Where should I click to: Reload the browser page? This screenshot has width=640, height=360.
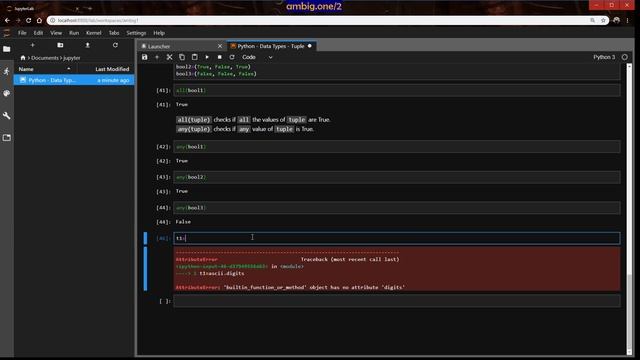[28, 20]
